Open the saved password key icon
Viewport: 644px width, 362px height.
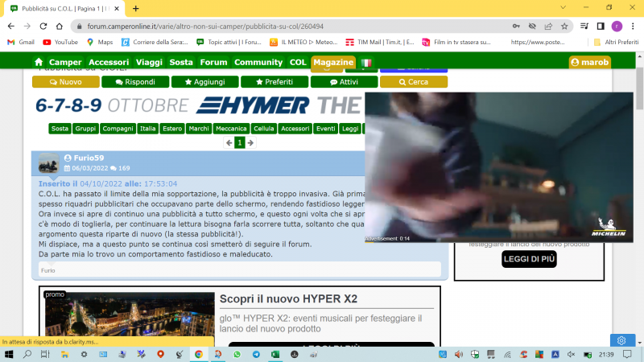coord(516,27)
